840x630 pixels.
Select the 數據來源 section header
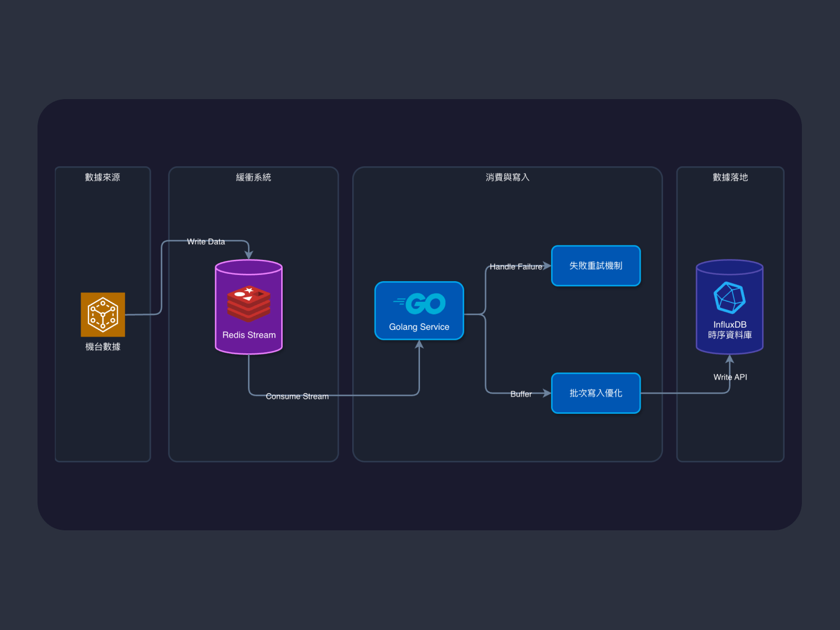point(102,177)
